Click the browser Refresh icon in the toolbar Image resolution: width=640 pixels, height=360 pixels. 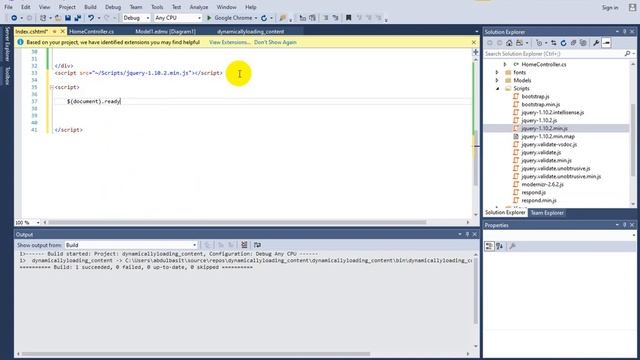pos(264,18)
